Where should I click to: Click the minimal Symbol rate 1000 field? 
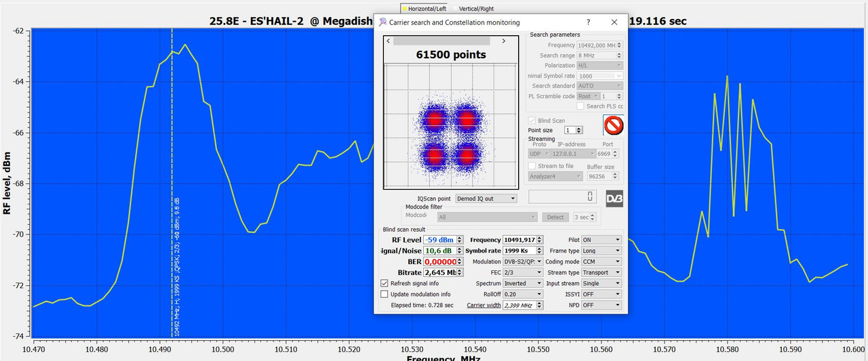(x=599, y=76)
